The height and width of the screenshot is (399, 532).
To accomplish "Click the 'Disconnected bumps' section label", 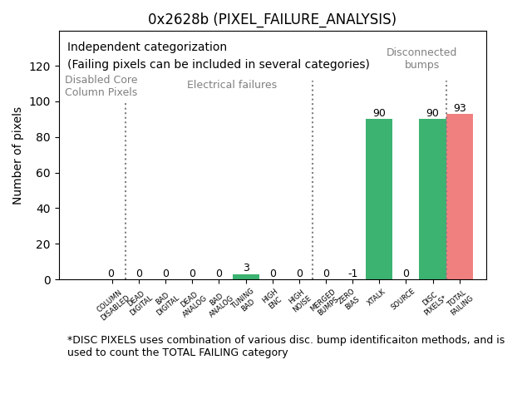I will [421, 58].
